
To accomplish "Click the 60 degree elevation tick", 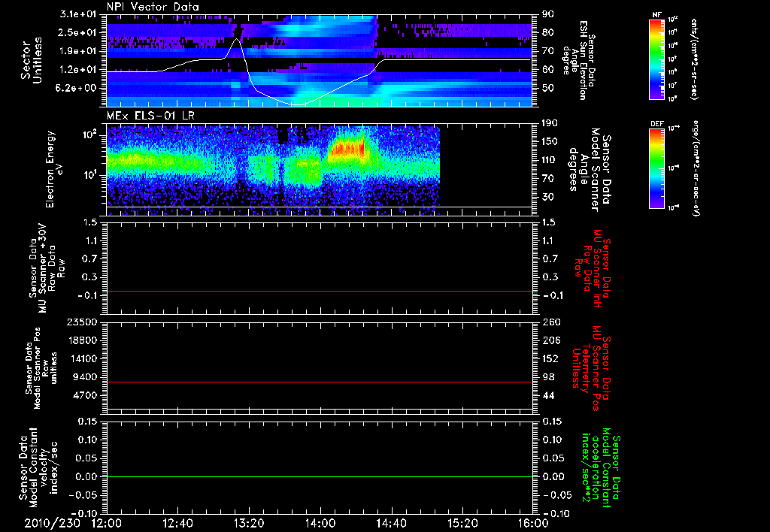I will (548, 70).
